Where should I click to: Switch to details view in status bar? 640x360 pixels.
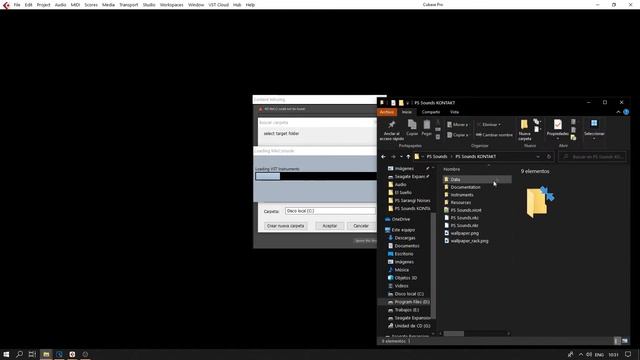[618, 341]
